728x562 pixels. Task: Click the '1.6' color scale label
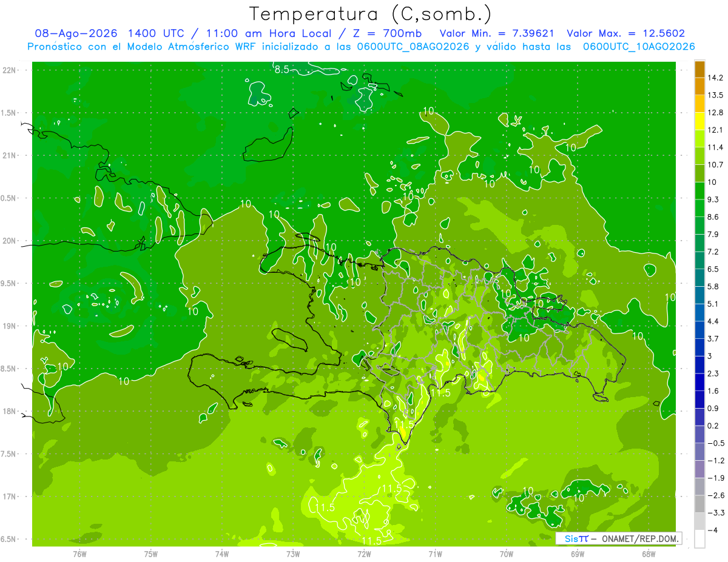(713, 391)
